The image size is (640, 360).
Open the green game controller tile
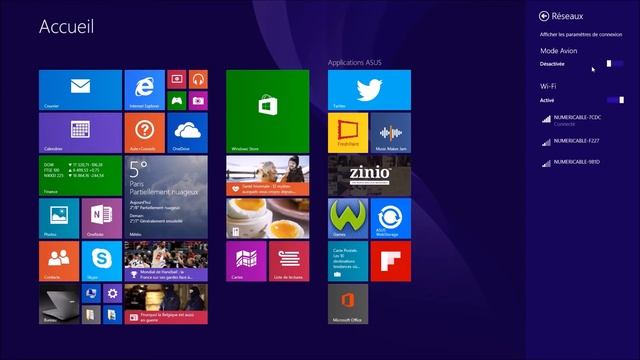coord(177,100)
